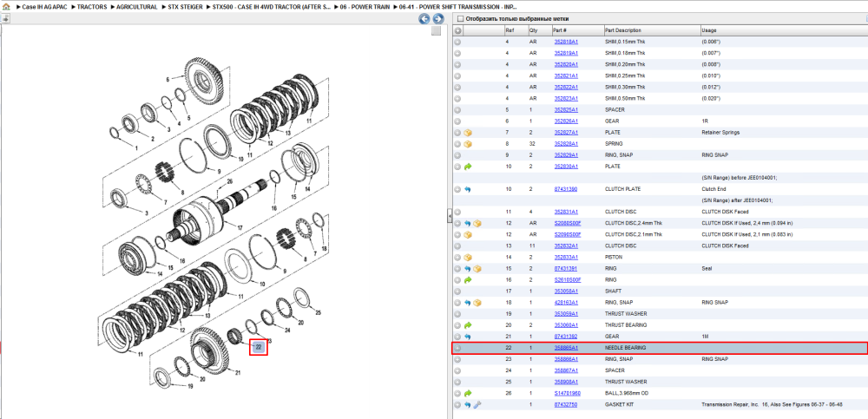Click green arrow for RING S2610S00F

pos(469,280)
